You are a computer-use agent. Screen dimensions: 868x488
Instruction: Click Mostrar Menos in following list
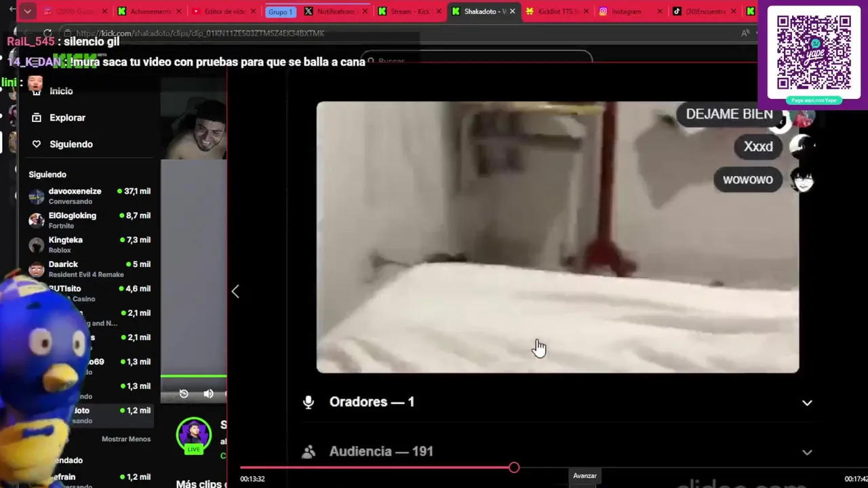click(x=126, y=439)
